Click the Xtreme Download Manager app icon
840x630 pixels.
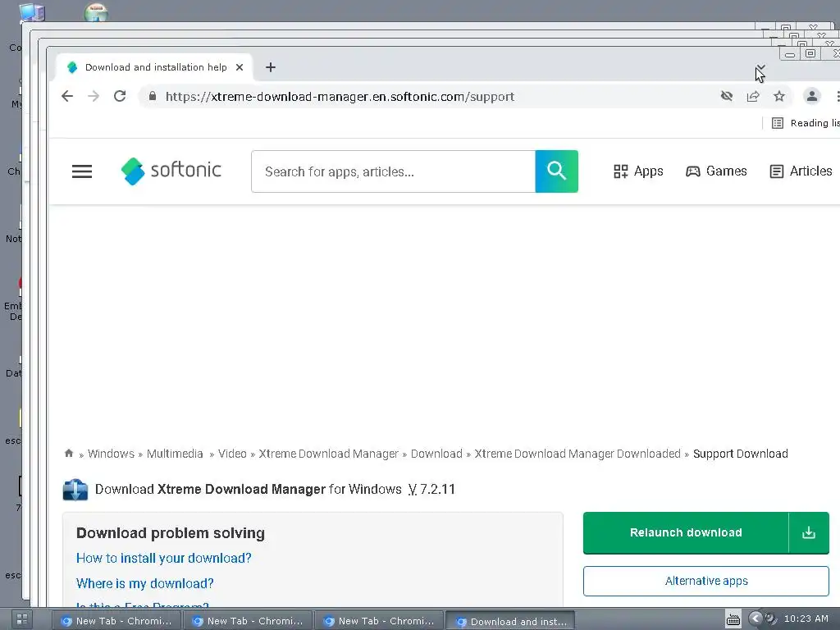75,490
